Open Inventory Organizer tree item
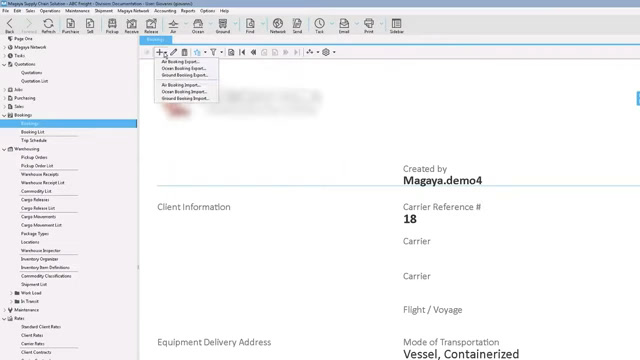Image resolution: width=640 pixels, height=360 pixels. [40, 259]
